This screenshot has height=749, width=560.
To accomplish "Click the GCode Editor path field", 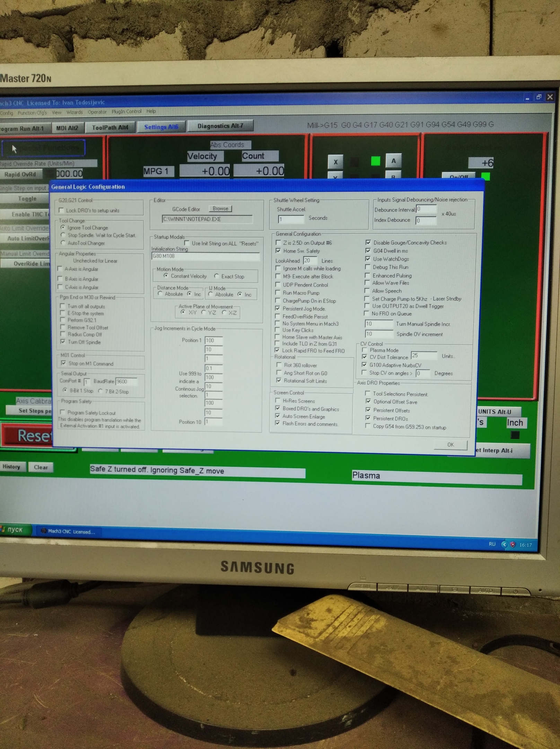I will point(207,219).
